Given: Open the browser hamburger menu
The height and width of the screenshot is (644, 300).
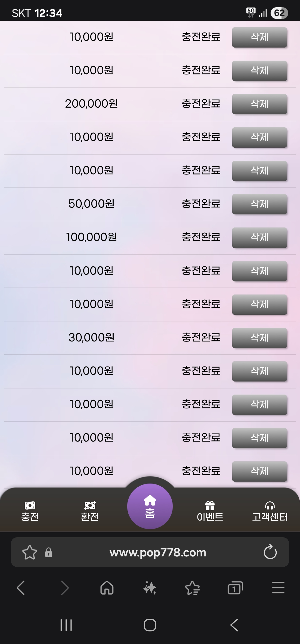Looking at the screenshot, I should click(x=278, y=588).
